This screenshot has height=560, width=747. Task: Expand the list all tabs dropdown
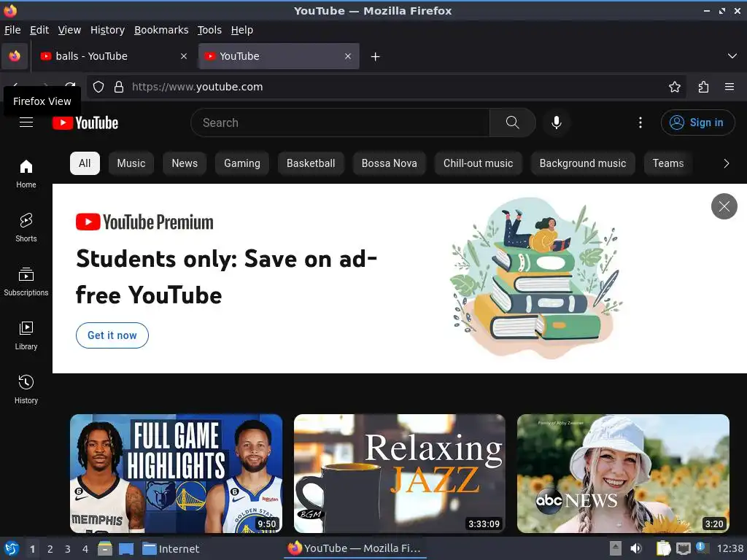pos(732,56)
